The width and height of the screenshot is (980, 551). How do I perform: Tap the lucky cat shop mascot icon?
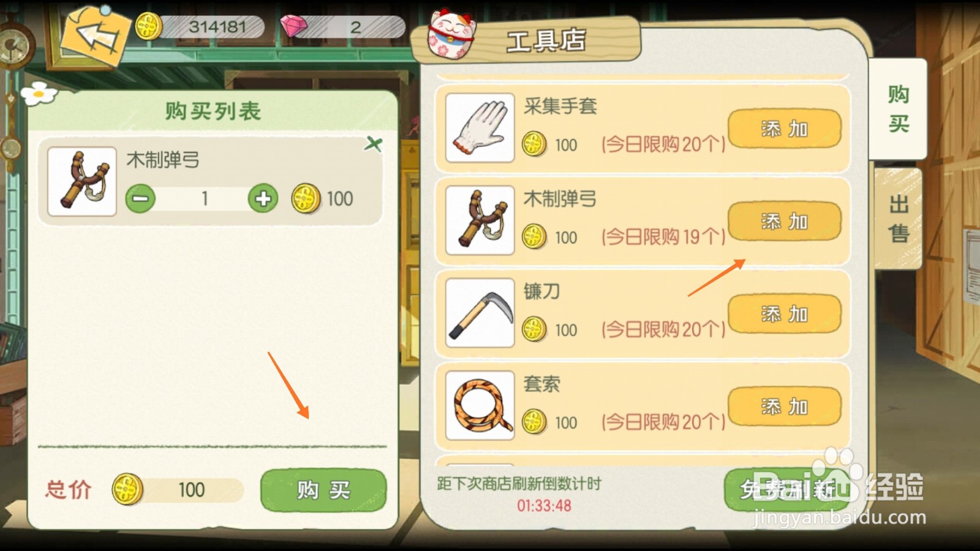click(451, 35)
